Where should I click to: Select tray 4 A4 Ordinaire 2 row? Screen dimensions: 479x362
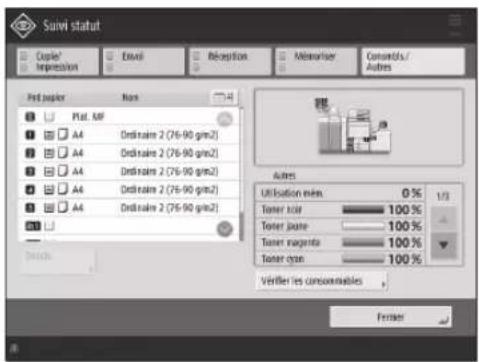[129, 190]
